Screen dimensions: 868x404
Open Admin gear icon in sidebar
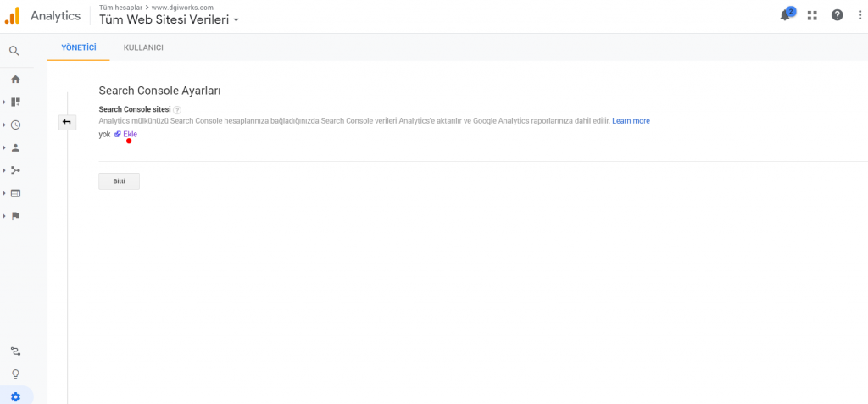click(x=15, y=397)
